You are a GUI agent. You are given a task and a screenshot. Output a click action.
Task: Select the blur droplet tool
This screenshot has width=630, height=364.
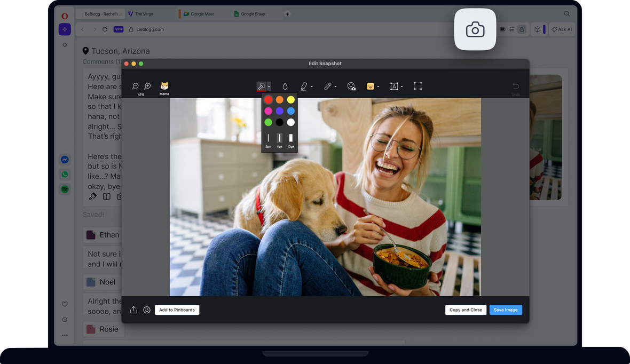[285, 86]
